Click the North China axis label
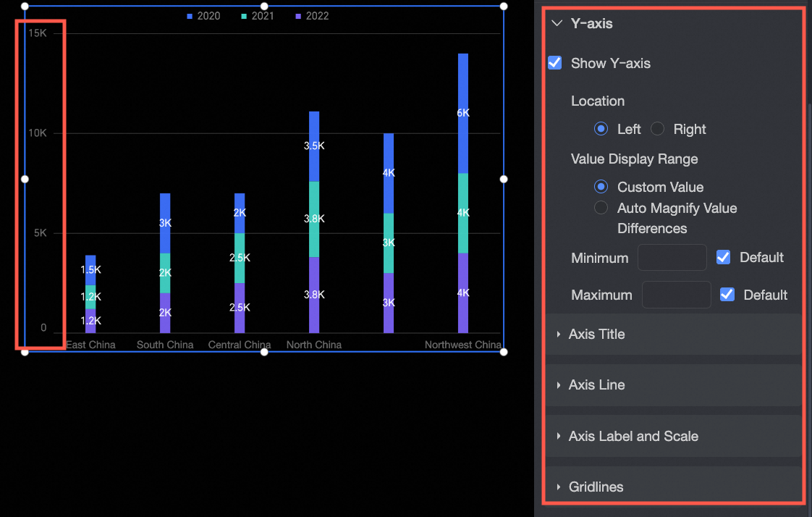The image size is (812, 517). pyautogui.click(x=314, y=345)
